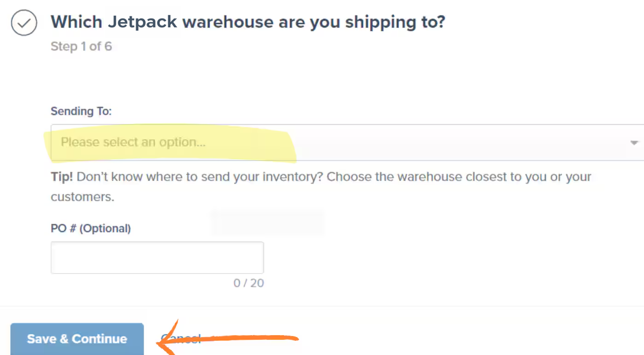Click the highlighted placeholder text
This screenshot has width=644, height=355.
133,142
